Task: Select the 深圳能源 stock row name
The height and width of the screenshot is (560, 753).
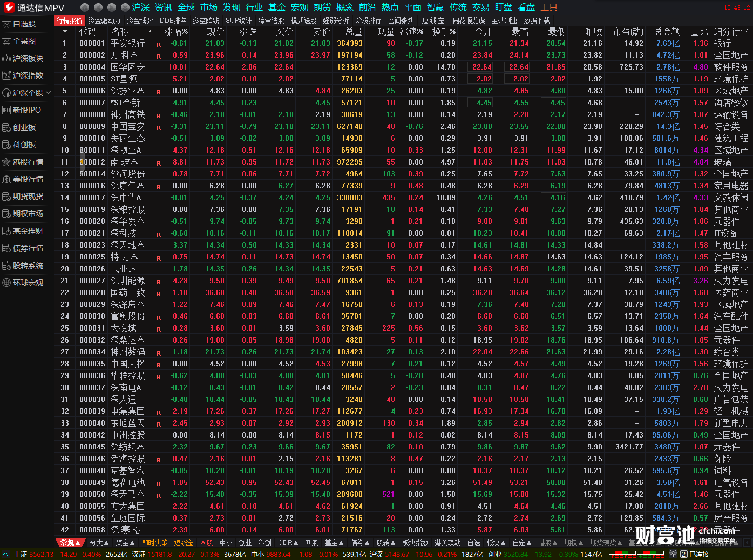Action: pos(128,281)
